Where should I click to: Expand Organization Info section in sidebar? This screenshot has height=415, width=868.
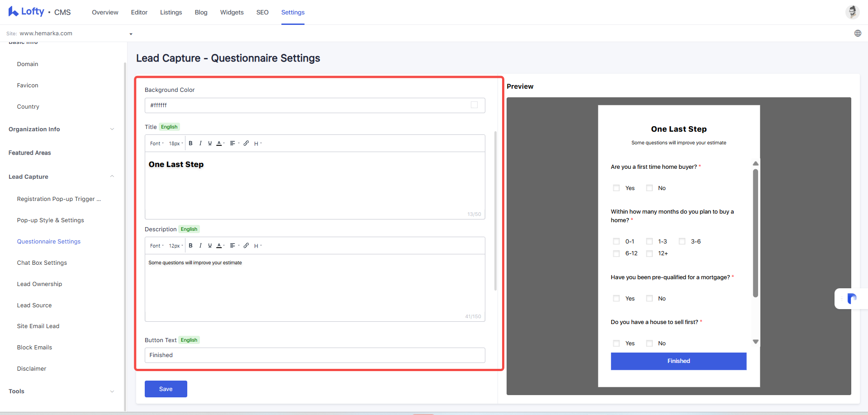pos(62,129)
